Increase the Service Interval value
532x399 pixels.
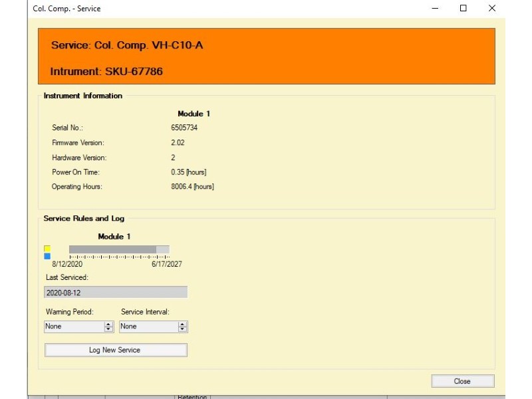pyautogui.click(x=182, y=324)
